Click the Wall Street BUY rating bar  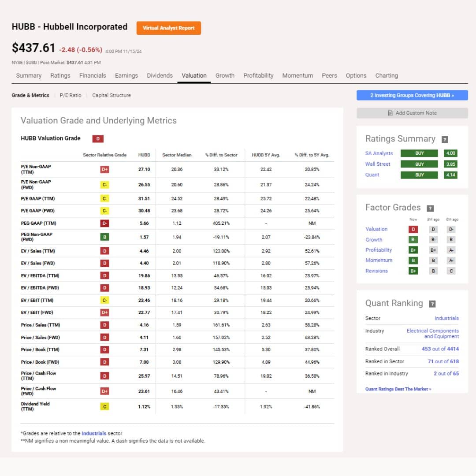point(419,164)
